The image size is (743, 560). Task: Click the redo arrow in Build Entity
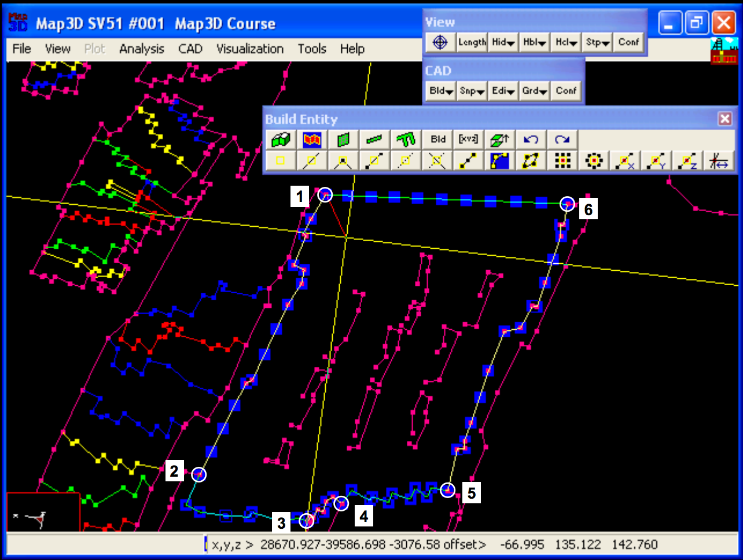[562, 139]
